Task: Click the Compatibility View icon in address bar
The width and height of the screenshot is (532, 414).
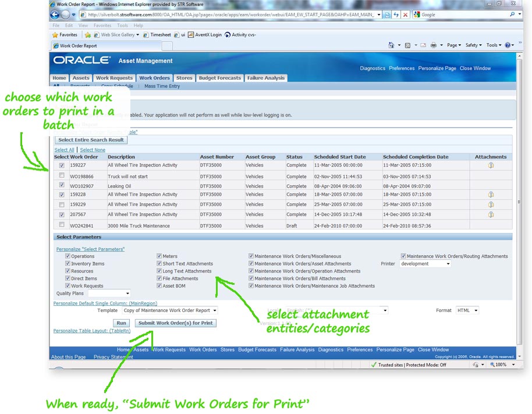Action: click(387, 15)
